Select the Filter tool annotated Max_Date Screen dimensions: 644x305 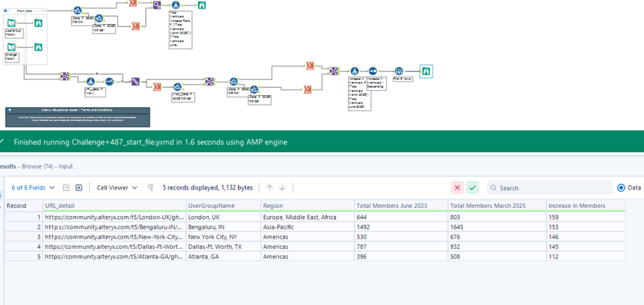coord(178,87)
